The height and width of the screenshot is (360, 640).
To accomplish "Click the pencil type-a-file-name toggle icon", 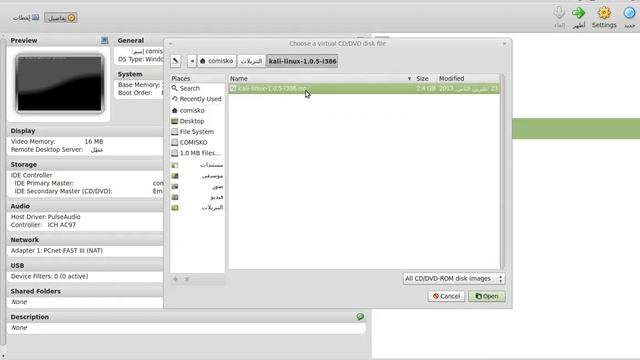I will (x=176, y=61).
